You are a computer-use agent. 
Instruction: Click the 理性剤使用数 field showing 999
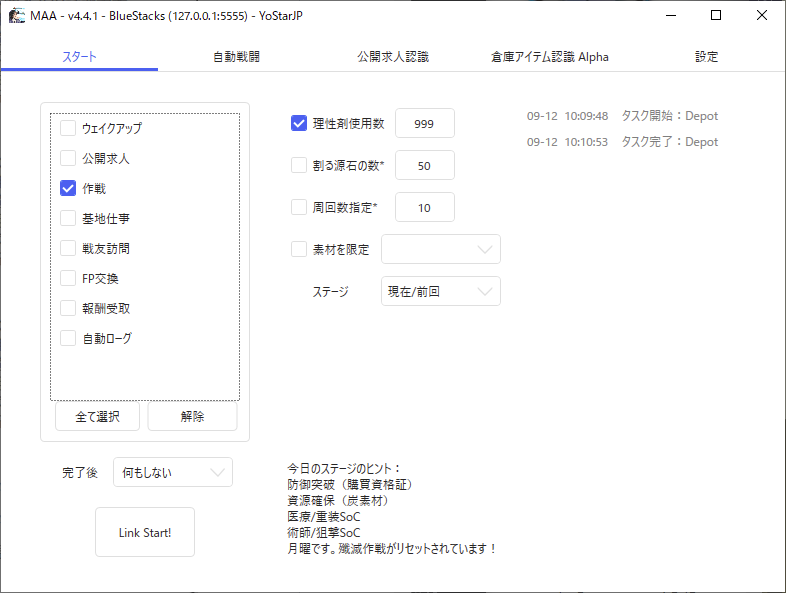point(425,123)
